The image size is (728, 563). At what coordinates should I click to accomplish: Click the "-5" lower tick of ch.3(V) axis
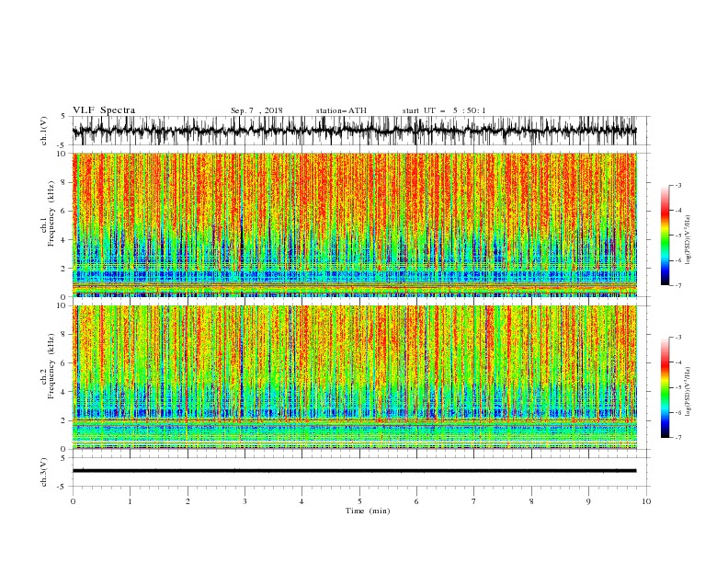62,487
